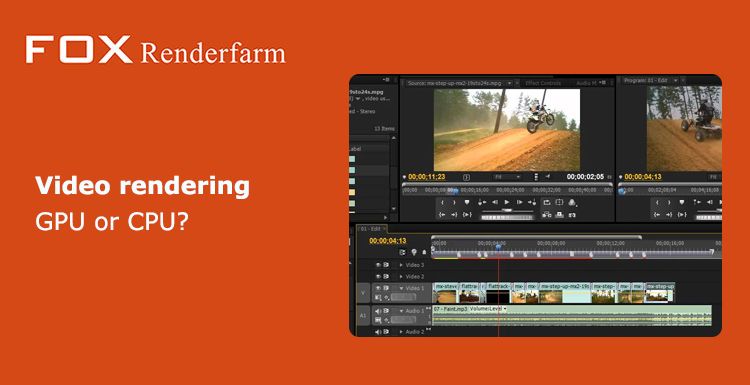Click the Source monitor Step Back icon
This screenshot has height=385, width=750.
point(495,202)
